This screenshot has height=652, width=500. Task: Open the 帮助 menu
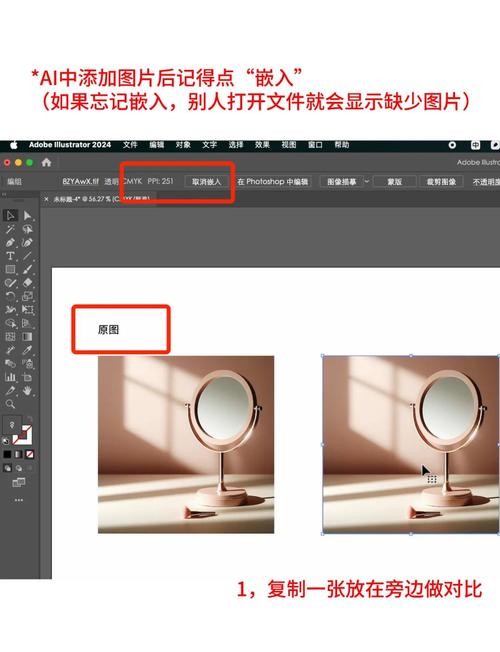(x=342, y=145)
